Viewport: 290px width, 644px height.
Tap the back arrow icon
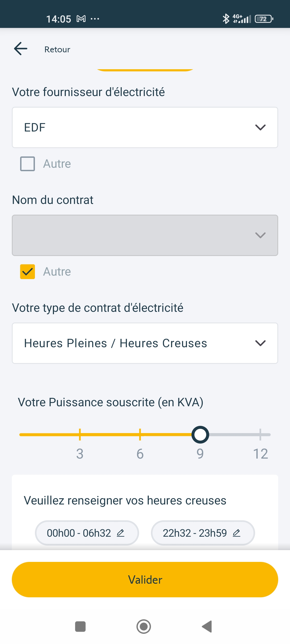click(x=21, y=49)
